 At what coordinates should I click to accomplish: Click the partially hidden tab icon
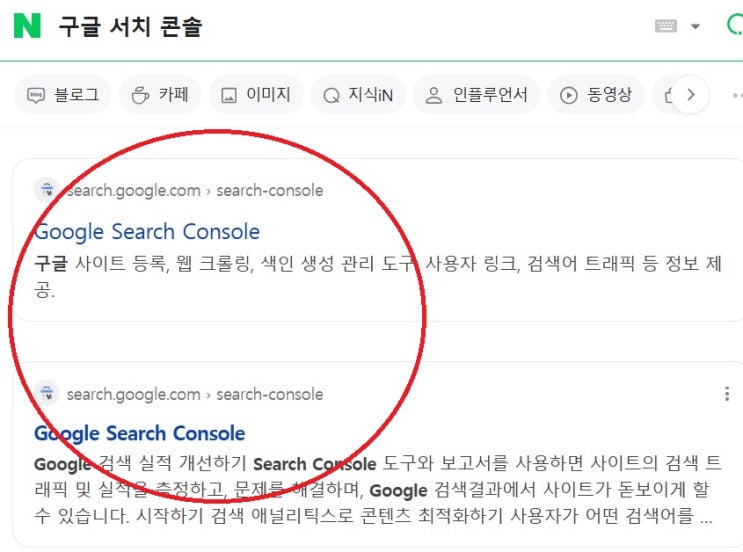point(669,95)
